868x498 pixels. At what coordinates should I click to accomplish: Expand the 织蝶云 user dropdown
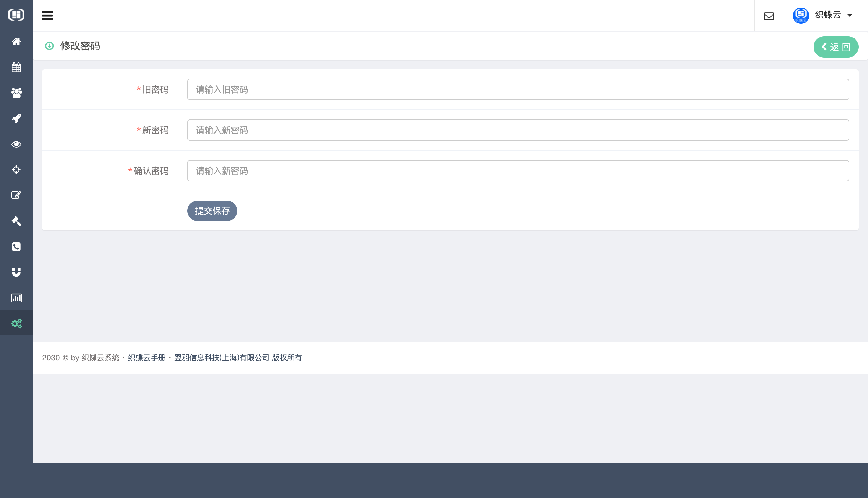click(x=827, y=15)
